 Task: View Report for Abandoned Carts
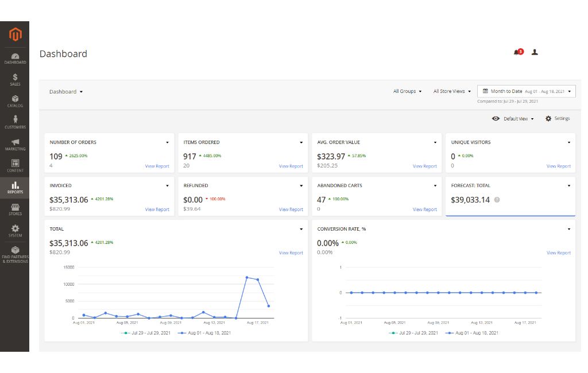(425, 209)
